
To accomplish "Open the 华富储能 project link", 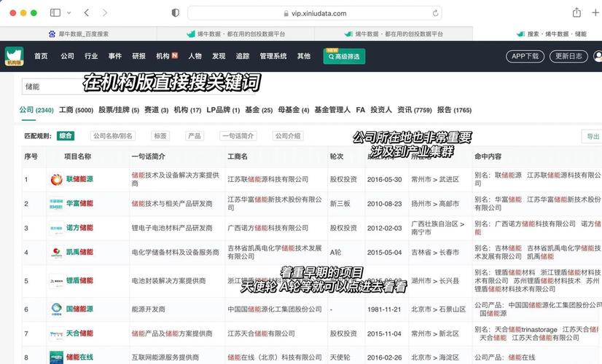I will [79, 203].
